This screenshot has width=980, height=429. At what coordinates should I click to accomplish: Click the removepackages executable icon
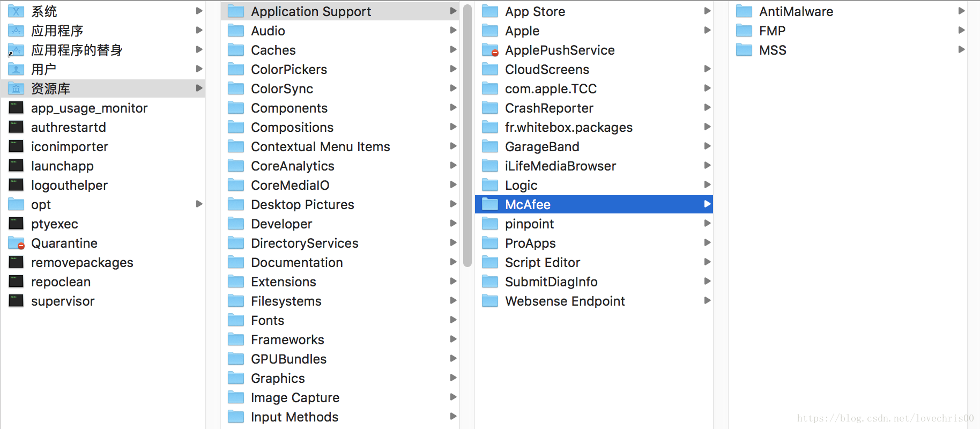coord(16,262)
